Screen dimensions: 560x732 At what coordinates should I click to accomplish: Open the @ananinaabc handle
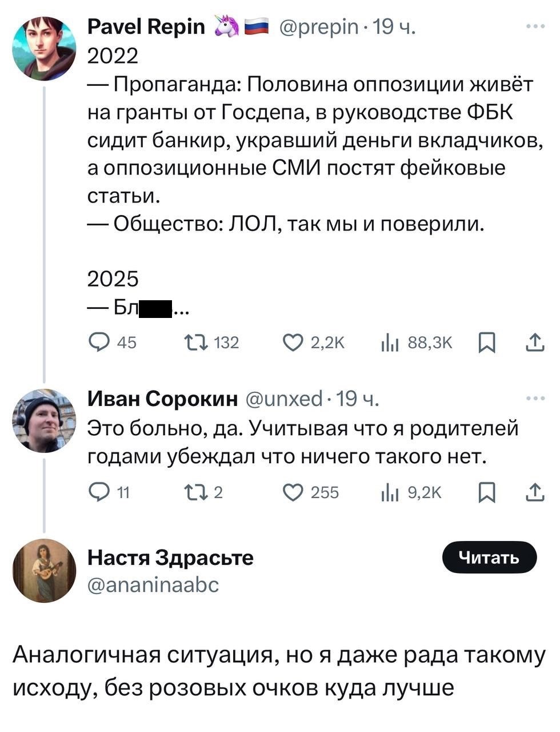pos(153,584)
